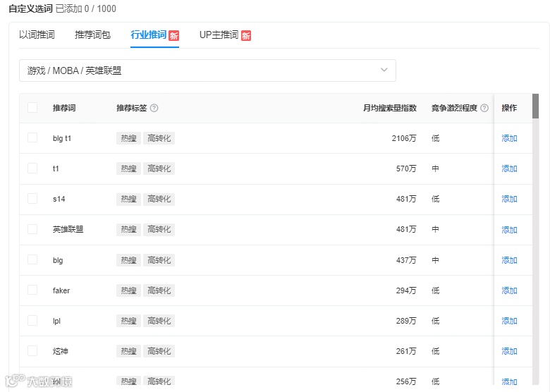Click the 2106万 search volume value

pyautogui.click(x=404, y=138)
